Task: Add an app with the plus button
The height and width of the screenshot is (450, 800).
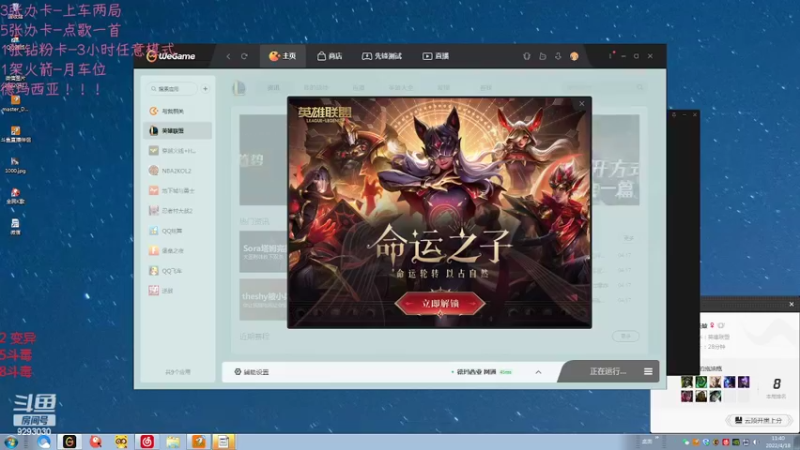Action: [x=205, y=89]
